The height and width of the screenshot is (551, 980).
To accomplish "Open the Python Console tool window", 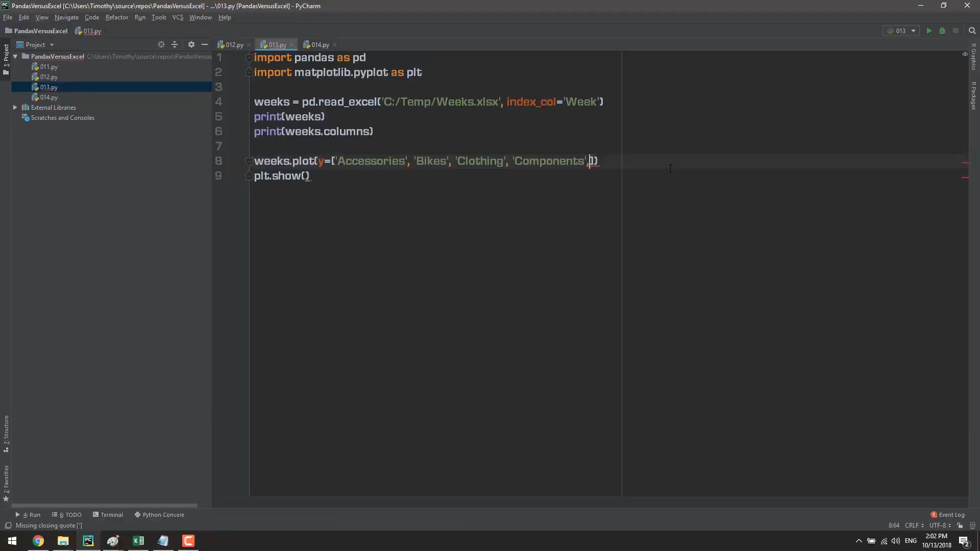I will click(159, 515).
